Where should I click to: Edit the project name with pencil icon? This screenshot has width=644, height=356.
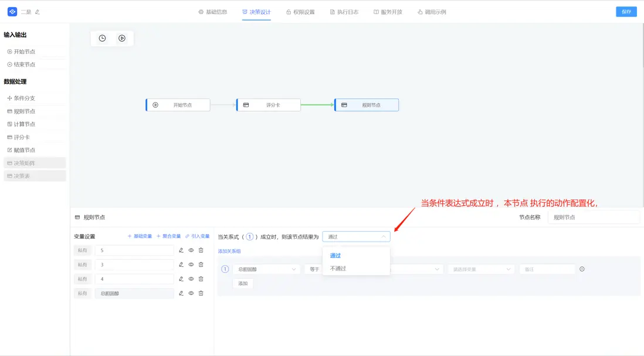tap(38, 12)
